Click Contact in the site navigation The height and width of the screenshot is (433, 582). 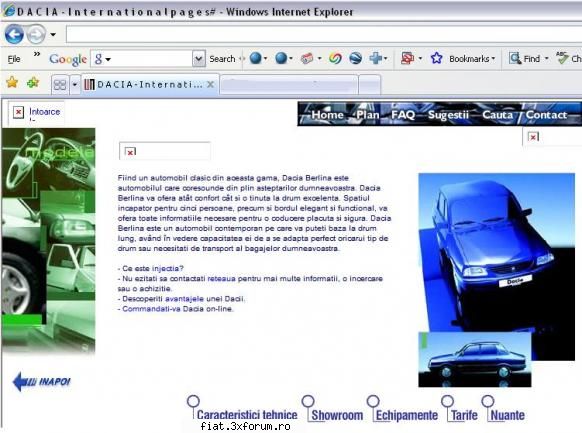(x=546, y=115)
